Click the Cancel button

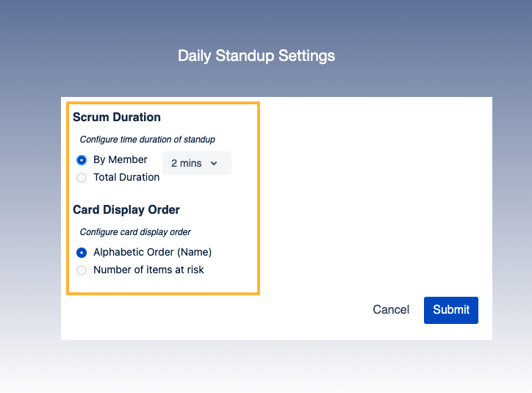[x=391, y=310]
